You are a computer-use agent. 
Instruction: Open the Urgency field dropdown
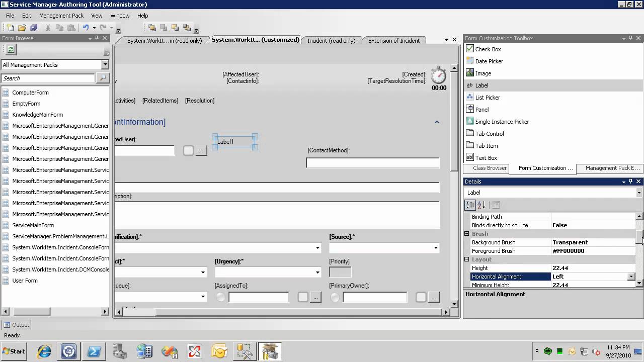(x=317, y=273)
